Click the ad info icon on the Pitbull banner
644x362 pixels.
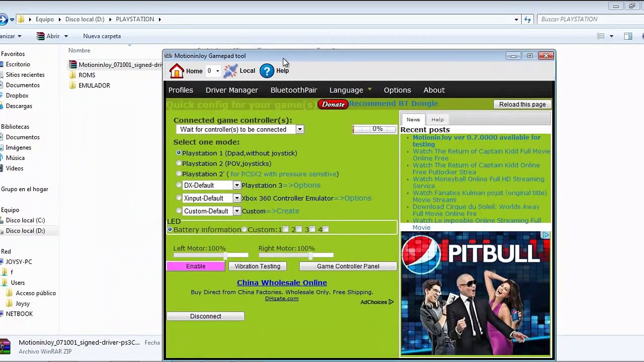pyautogui.click(x=546, y=235)
